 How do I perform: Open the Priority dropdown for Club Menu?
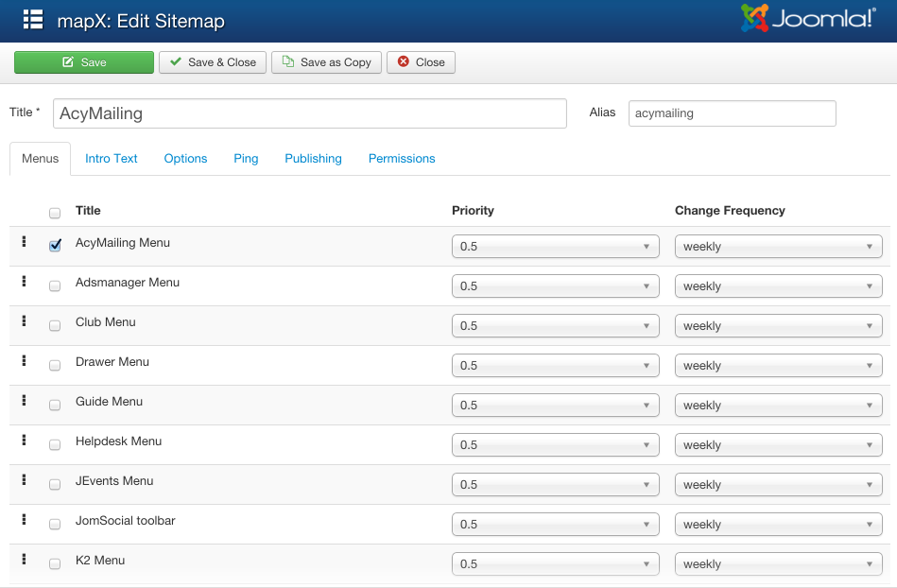[556, 325]
